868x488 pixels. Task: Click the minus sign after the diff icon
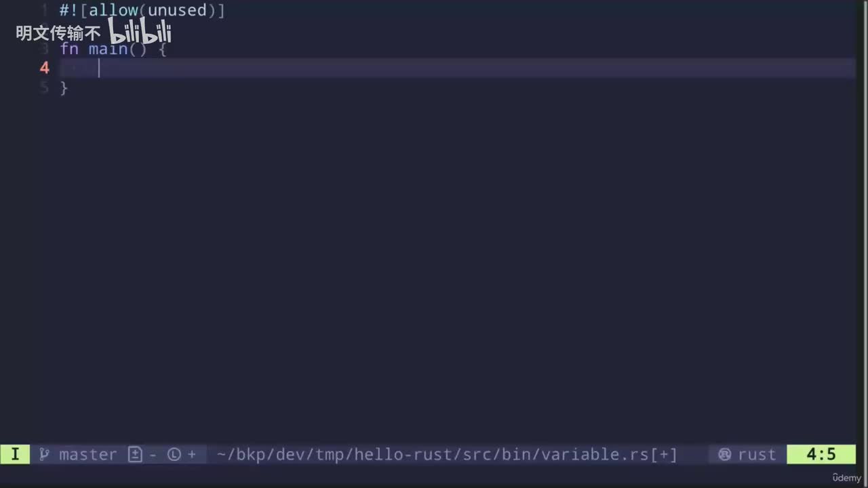(153, 454)
